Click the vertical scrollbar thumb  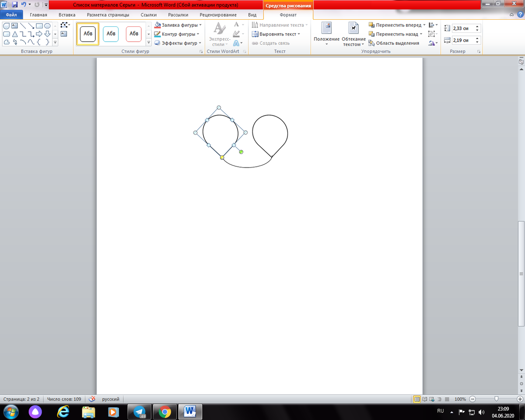[x=521, y=273]
